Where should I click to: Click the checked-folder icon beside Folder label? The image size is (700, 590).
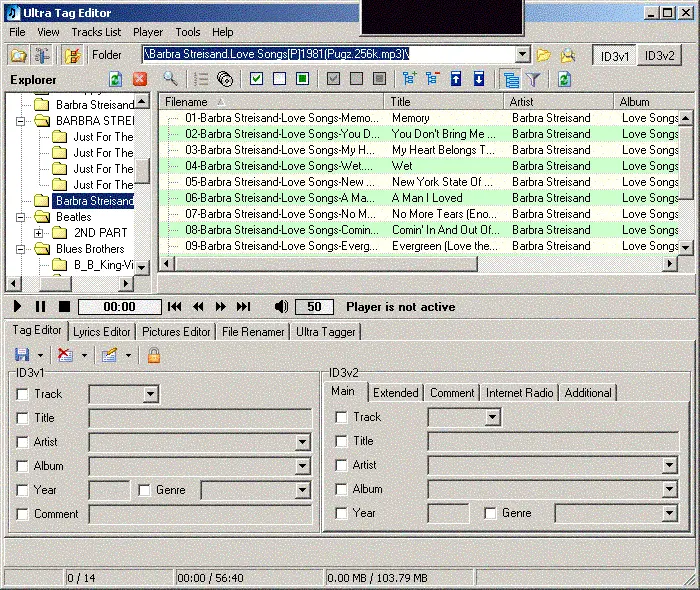click(72, 55)
